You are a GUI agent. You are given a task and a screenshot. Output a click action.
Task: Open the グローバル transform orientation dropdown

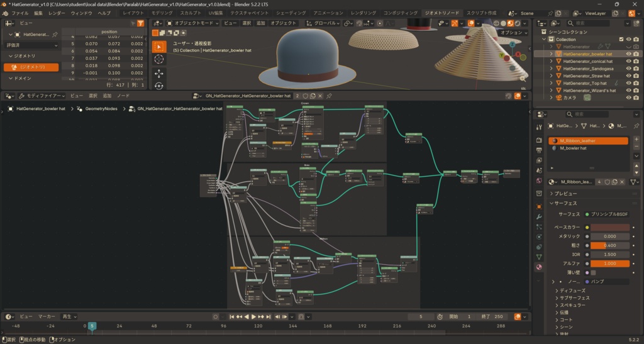323,23
